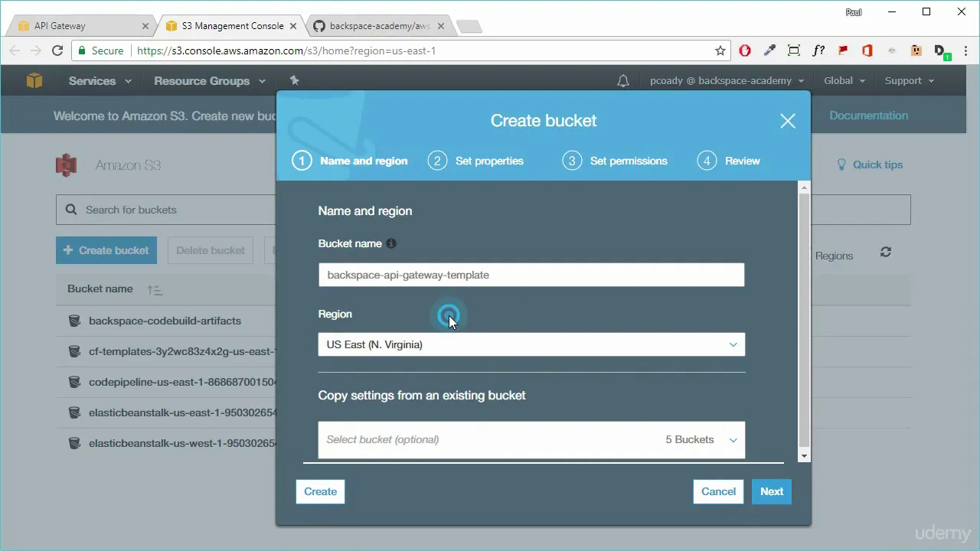Switch to the S3 Management Console tab
The height and width of the screenshot is (551, 980).
click(x=232, y=26)
